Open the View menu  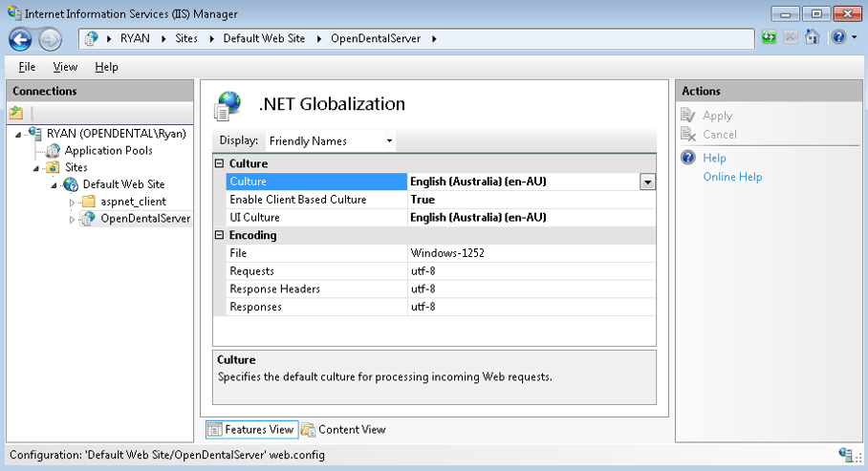tap(65, 67)
